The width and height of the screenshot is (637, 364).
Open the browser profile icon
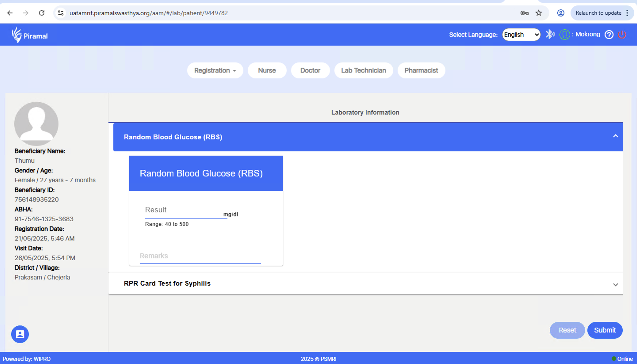[560, 13]
